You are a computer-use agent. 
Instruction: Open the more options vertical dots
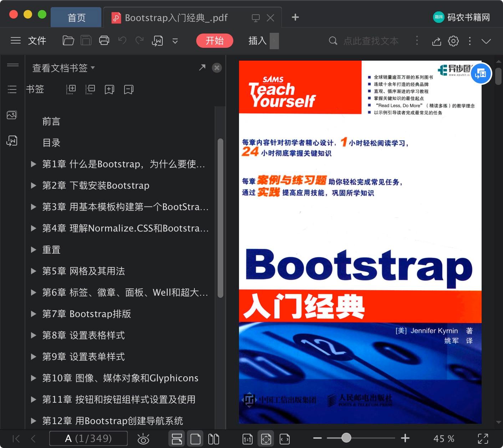(470, 41)
